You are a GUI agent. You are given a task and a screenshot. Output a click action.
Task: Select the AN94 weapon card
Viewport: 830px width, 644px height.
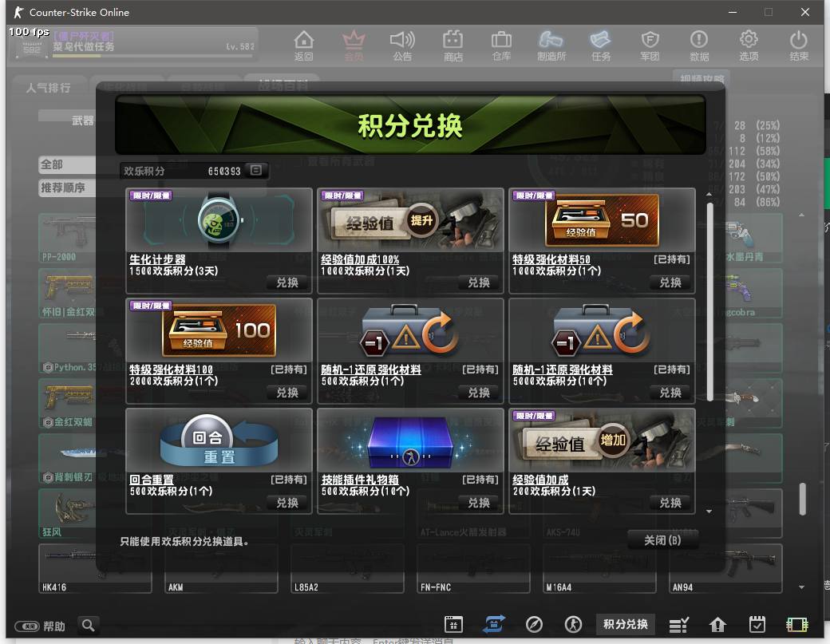tap(725, 570)
